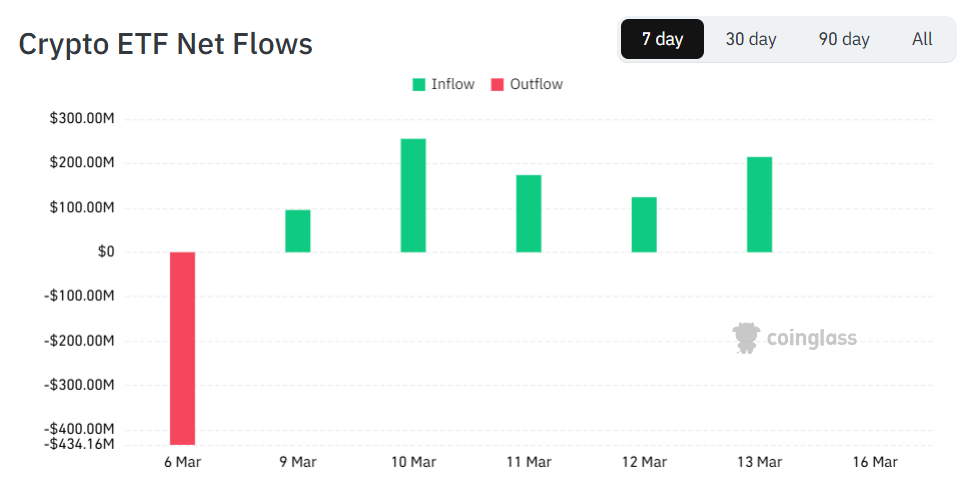Image resolution: width=976 pixels, height=491 pixels.
Task: Click the green Inflow legend swatch
Action: click(x=419, y=85)
